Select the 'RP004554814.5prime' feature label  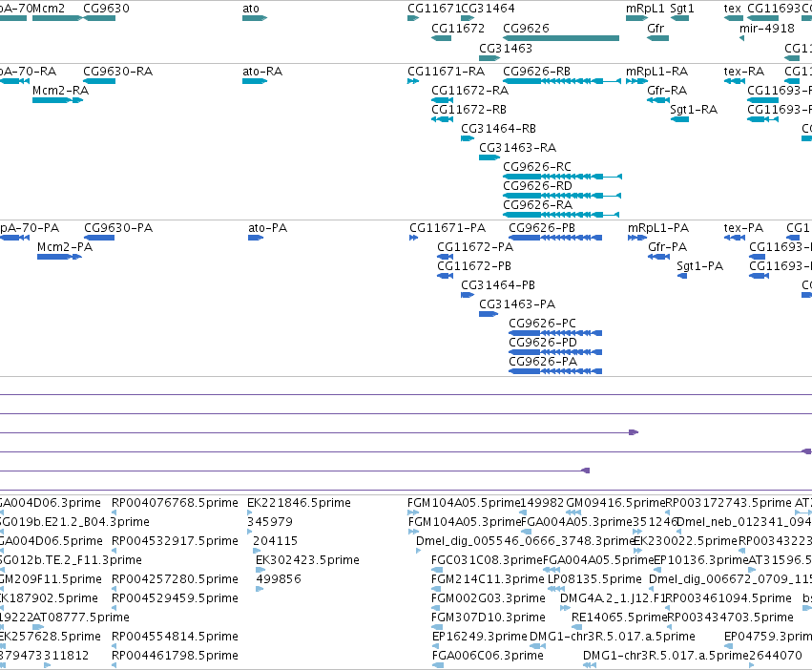[x=175, y=637]
